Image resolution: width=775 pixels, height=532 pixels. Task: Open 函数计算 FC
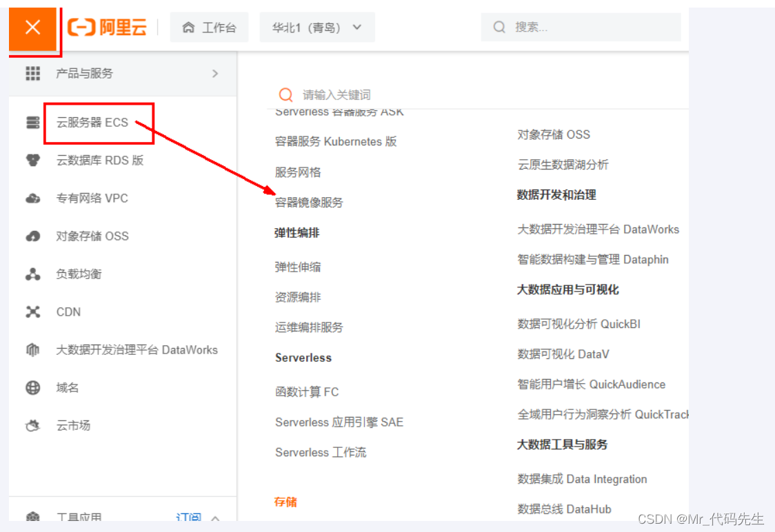[307, 392]
